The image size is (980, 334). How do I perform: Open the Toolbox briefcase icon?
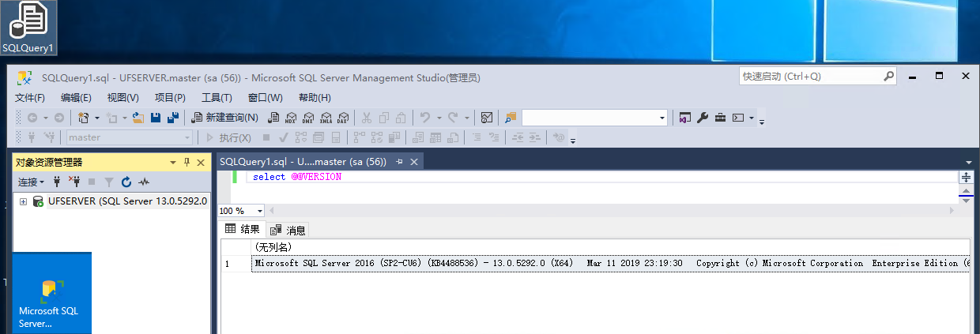720,118
